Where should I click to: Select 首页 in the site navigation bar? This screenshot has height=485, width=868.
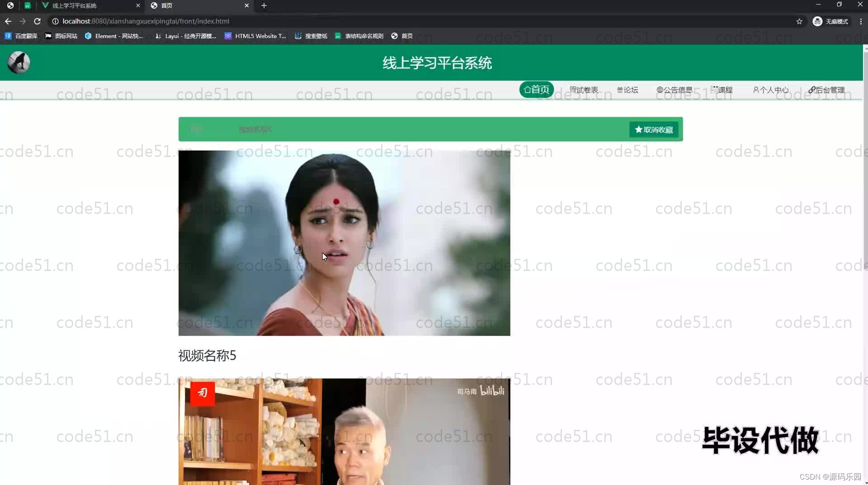536,90
